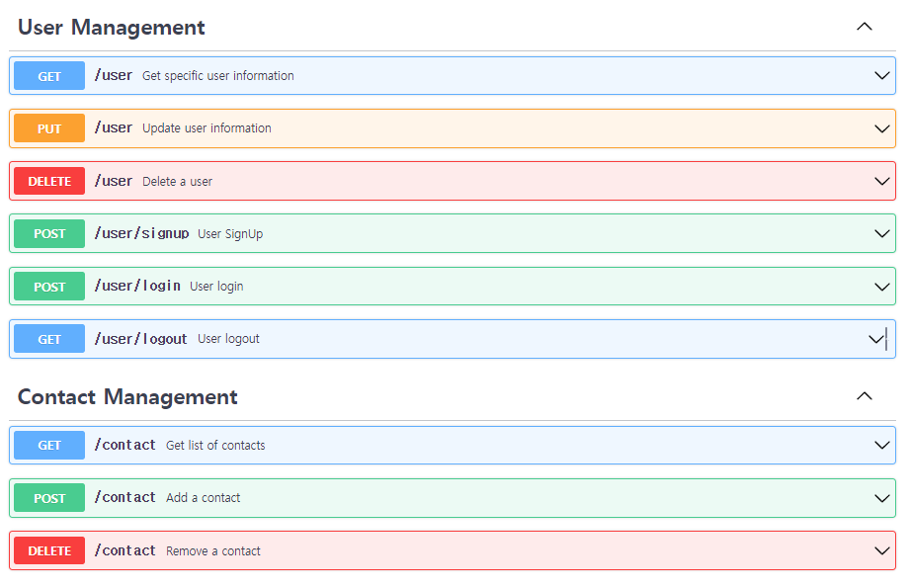The width and height of the screenshot is (909, 588).
Task: Click GET badge for Get specific user information
Action: (x=49, y=76)
